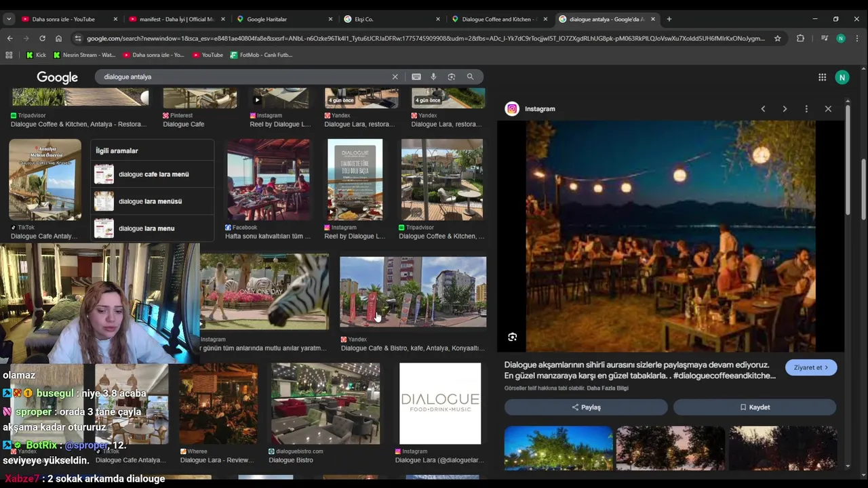The image size is (868, 488).
Task: Select related search dialogue lara menüsü
Action: coord(153,201)
